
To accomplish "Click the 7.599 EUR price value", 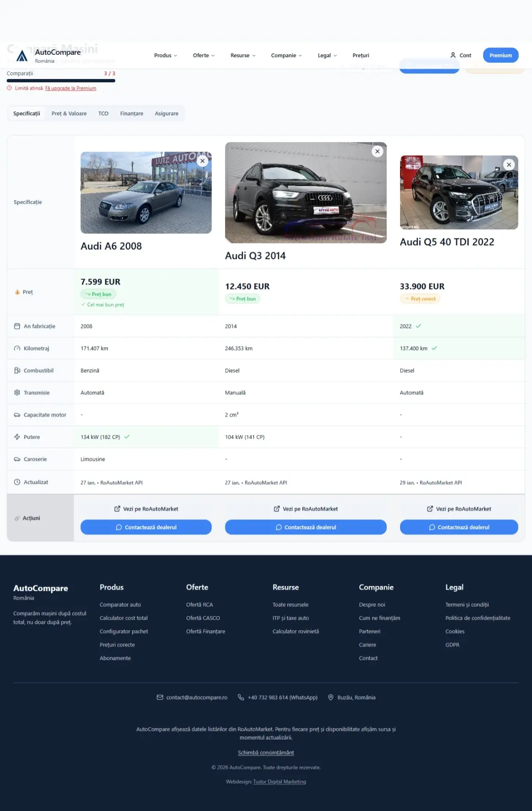I will point(100,282).
